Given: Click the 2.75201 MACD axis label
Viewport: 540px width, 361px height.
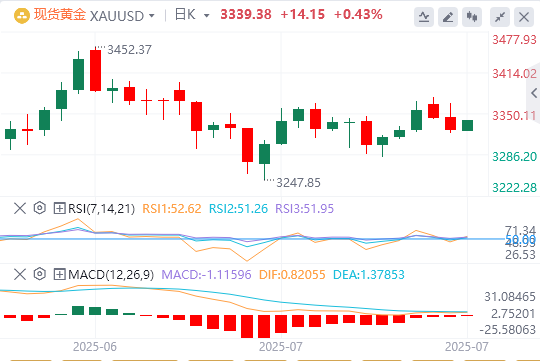Looking at the screenshot, I should (513, 314).
